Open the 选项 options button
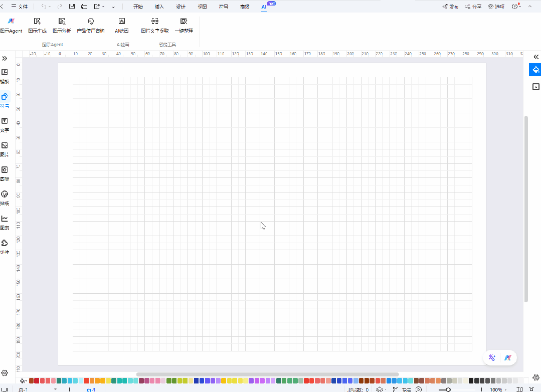The image size is (541, 392). point(496,6)
